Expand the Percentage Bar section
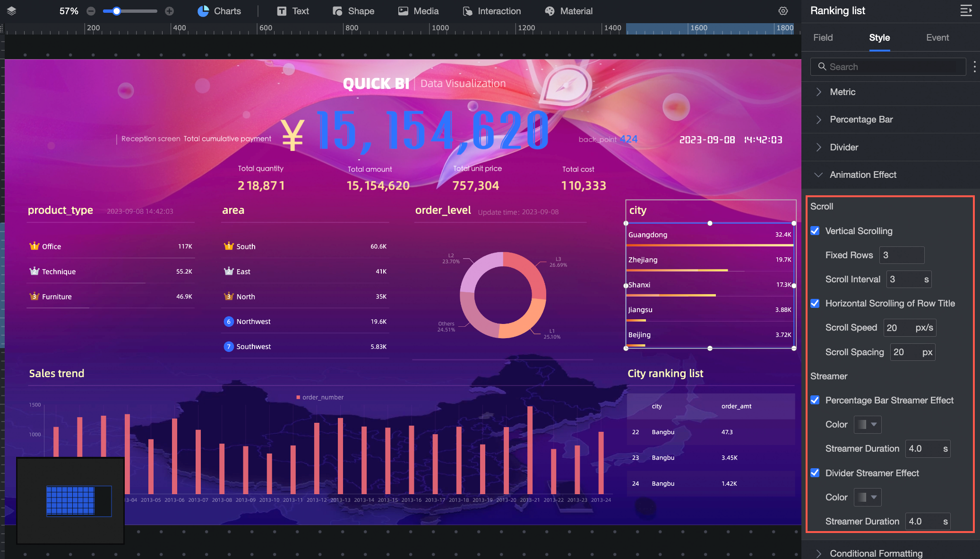Image resolution: width=980 pixels, height=559 pixels. point(861,119)
